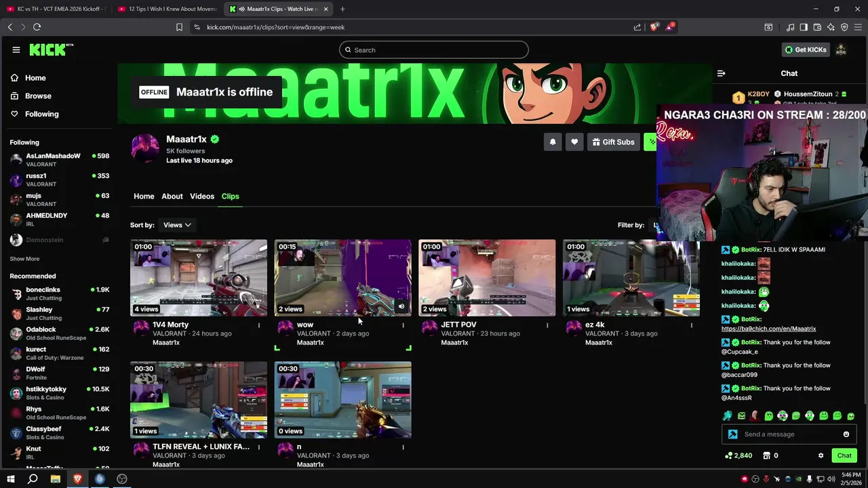Select the clapping hands quick emote
Screen dimensions: 868x488
[728, 415]
